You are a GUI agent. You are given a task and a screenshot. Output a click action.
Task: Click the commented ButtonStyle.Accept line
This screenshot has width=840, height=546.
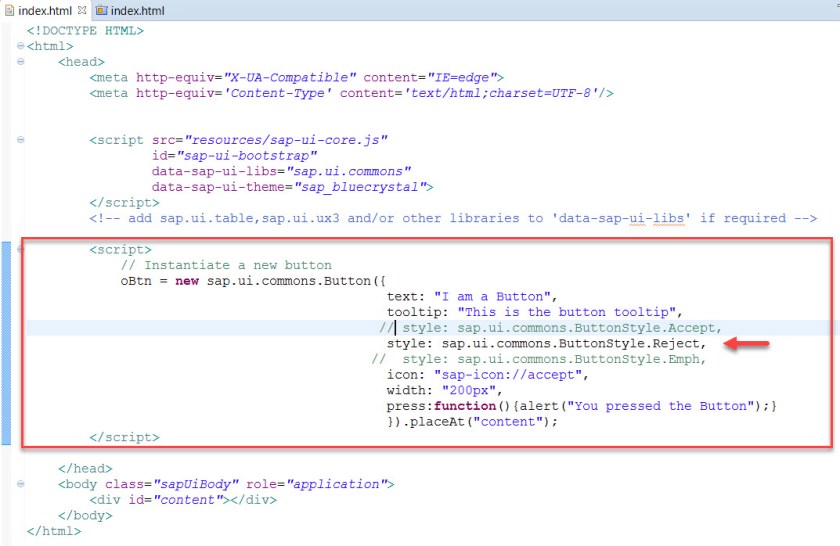click(x=551, y=327)
